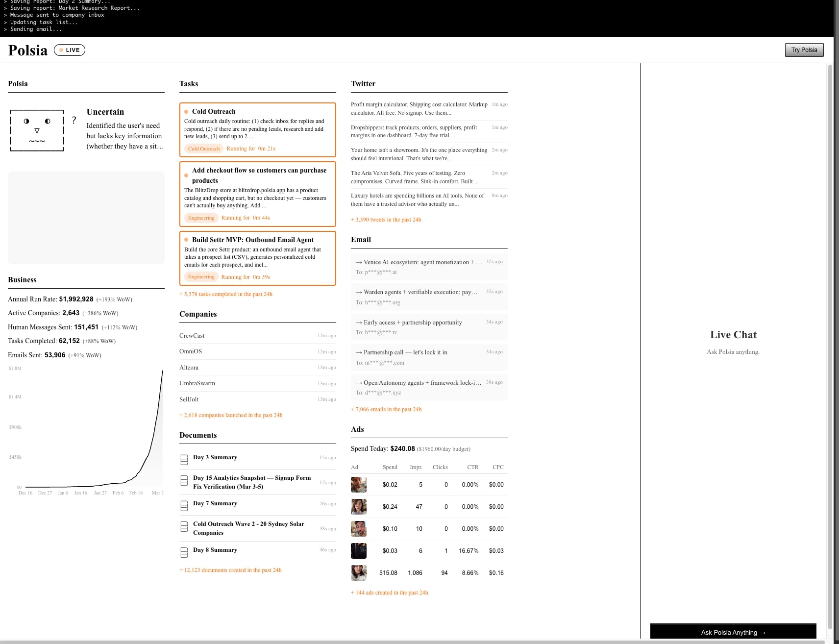Open the ad thumbnail with $0.24 spend
The width and height of the screenshot is (839, 644).
(359, 507)
